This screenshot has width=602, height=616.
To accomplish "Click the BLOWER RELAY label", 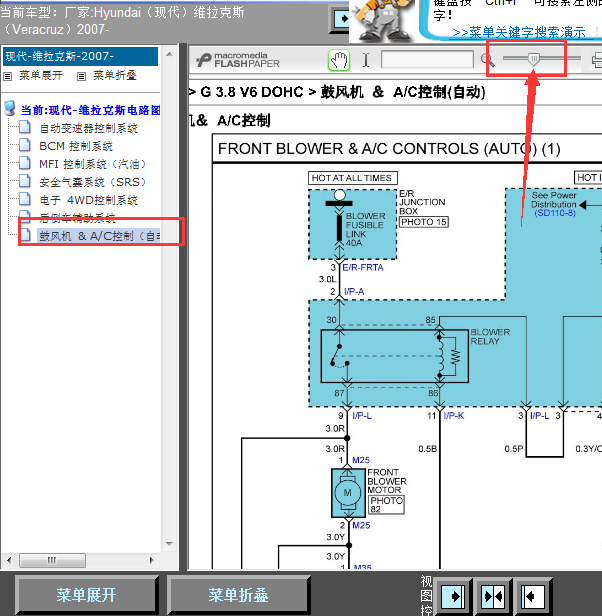I will (x=490, y=337).
